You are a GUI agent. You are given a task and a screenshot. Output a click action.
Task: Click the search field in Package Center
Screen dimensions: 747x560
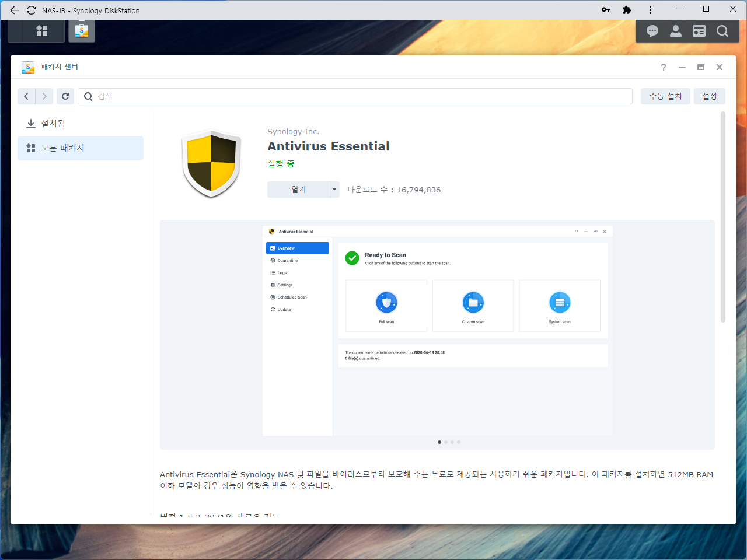pyautogui.click(x=355, y=96)
